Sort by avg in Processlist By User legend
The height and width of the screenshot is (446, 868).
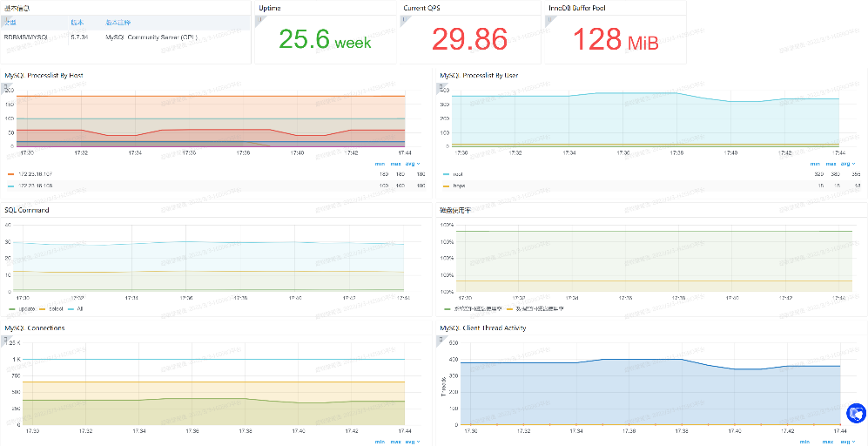tap(847, 164)
